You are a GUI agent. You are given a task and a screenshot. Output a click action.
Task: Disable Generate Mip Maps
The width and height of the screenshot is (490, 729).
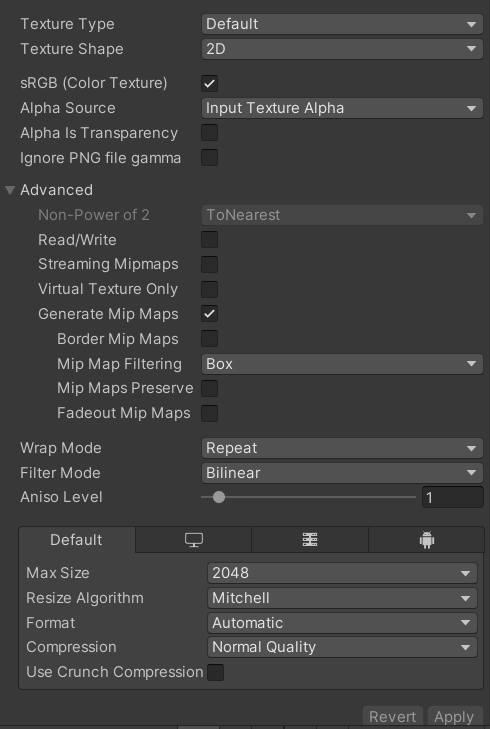pyautogui.click(x=209, y=314)
